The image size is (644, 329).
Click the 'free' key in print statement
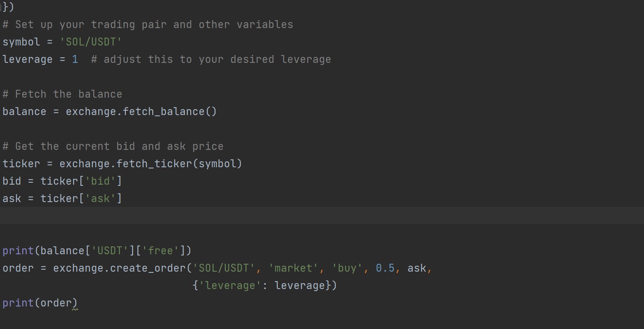[x=161, y=251]
